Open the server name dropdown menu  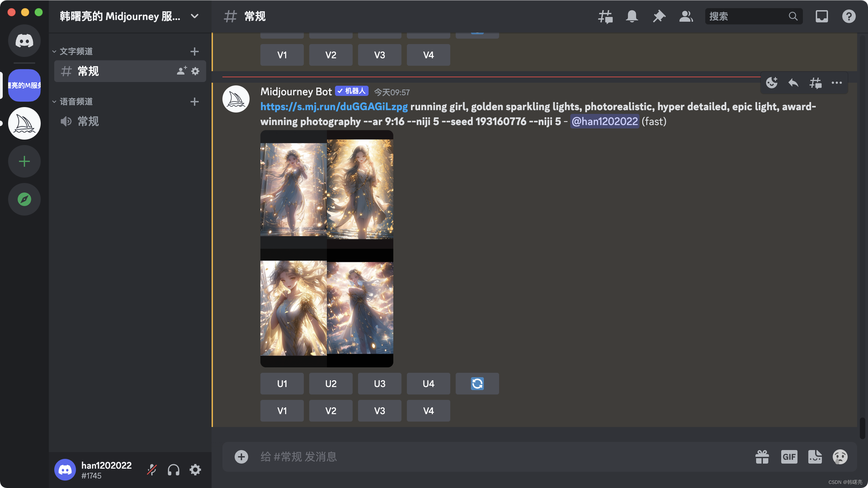pos(195,16)
